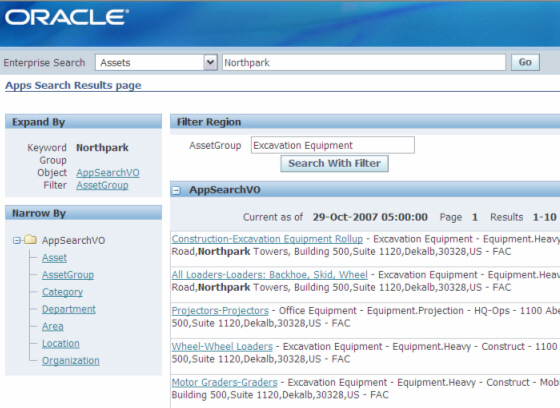Click the Filter Region panel header

365,121
